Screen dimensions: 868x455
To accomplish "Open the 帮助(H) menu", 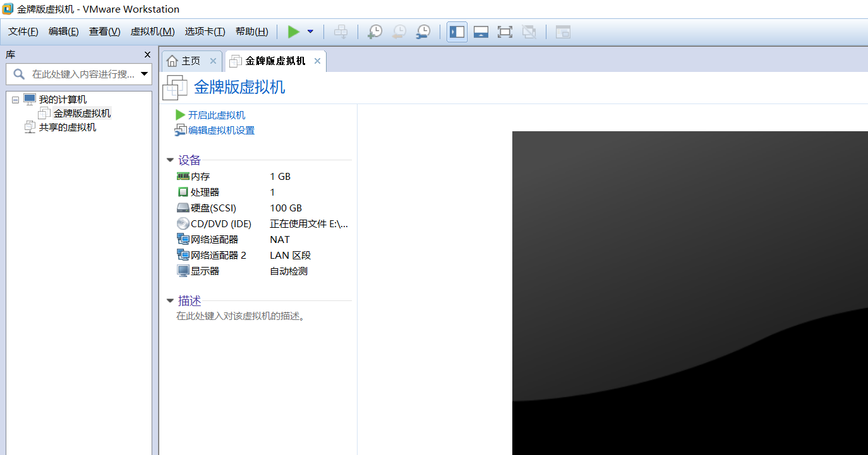I will [x=251, y=32].
